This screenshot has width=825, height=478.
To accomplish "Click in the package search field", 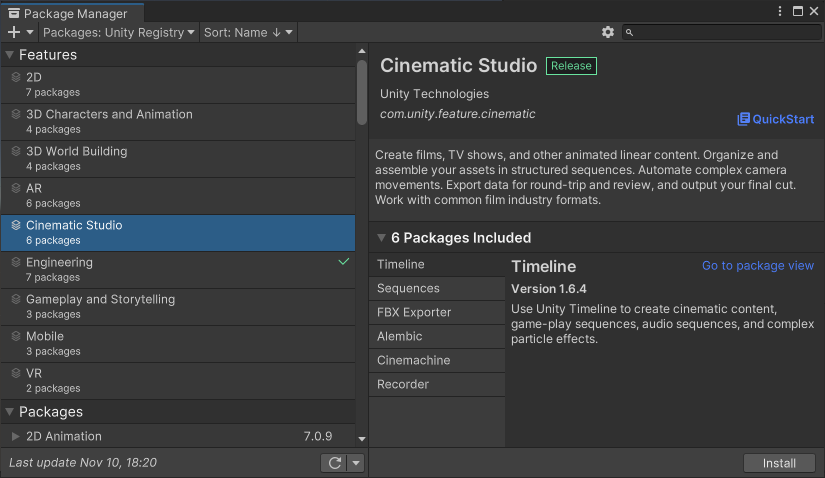I will click(725, 32).
